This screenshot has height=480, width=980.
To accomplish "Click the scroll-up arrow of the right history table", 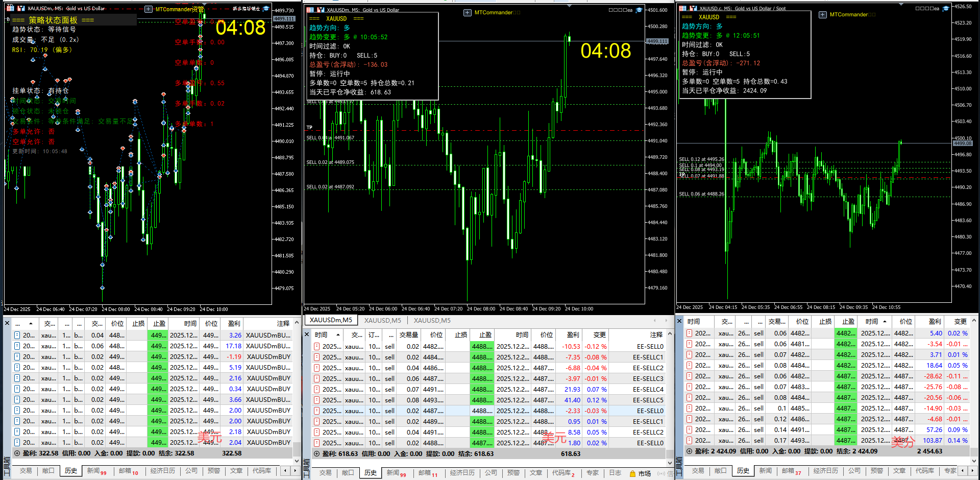I will point(974,321).
